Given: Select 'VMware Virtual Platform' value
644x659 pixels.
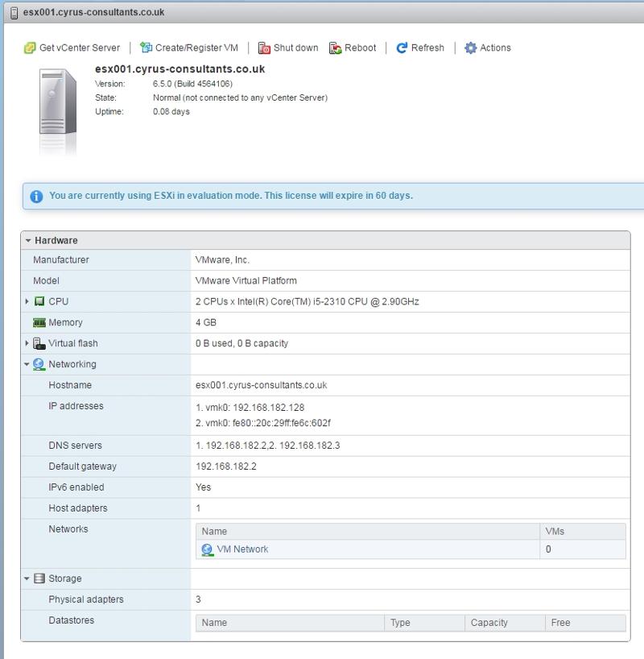Looking at the screenshot, I should tap(246, 280).
